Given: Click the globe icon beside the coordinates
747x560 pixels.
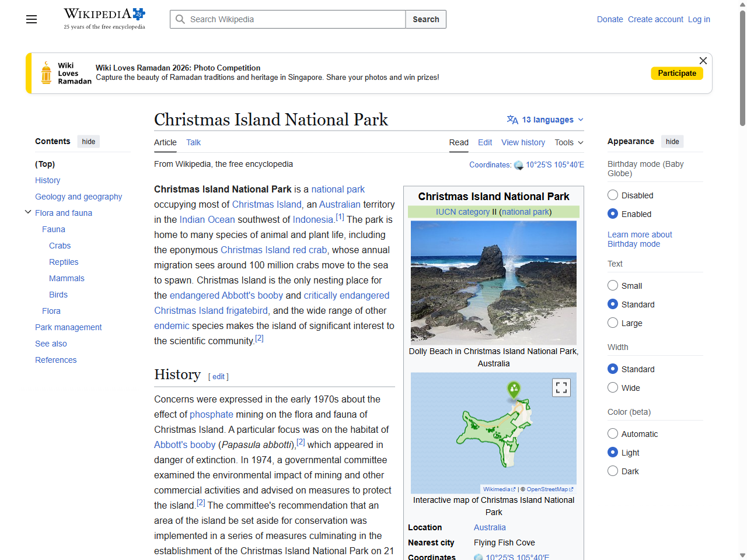Looking at the screenshot, I should click(518, 165).
